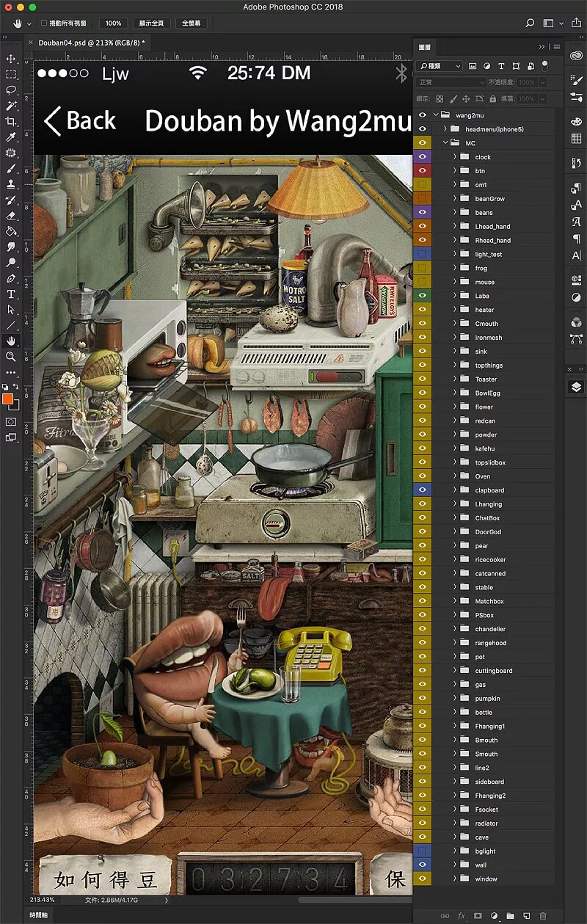Select the Zoom magnifier tool
Screen dimensions: 587x924
coord(10,357)
